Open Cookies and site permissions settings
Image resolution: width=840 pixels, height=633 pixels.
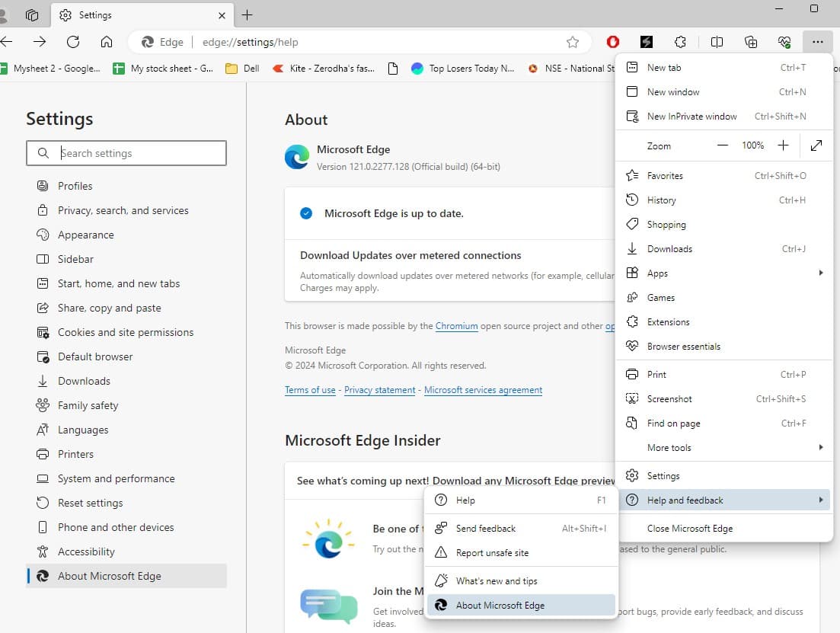[126, 332]
